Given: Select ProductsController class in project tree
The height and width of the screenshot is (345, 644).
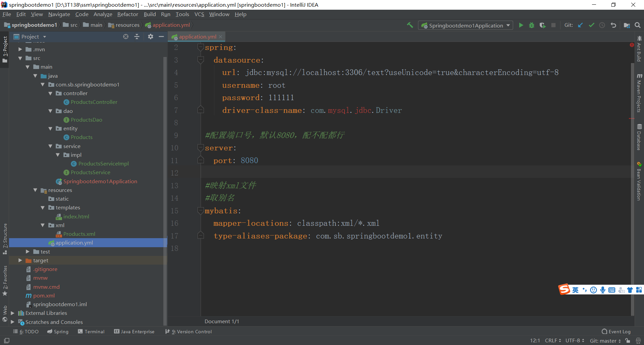Looking at the screenshot, I should coord(91,102).
